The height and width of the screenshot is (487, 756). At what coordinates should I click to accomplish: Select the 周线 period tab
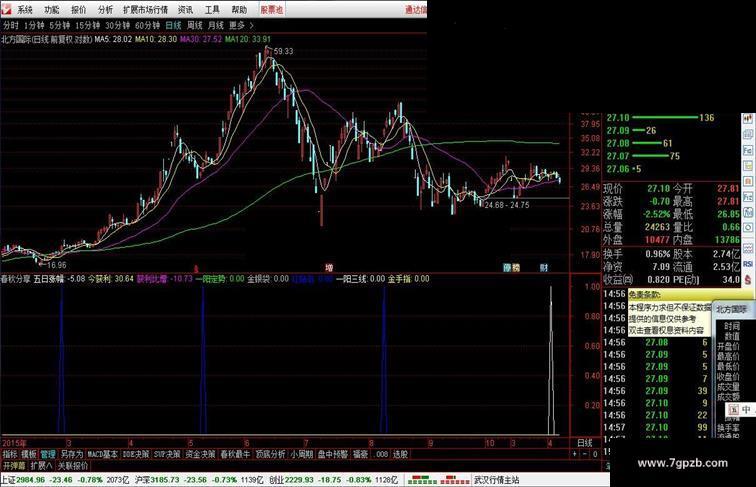[x=195, y=25]
